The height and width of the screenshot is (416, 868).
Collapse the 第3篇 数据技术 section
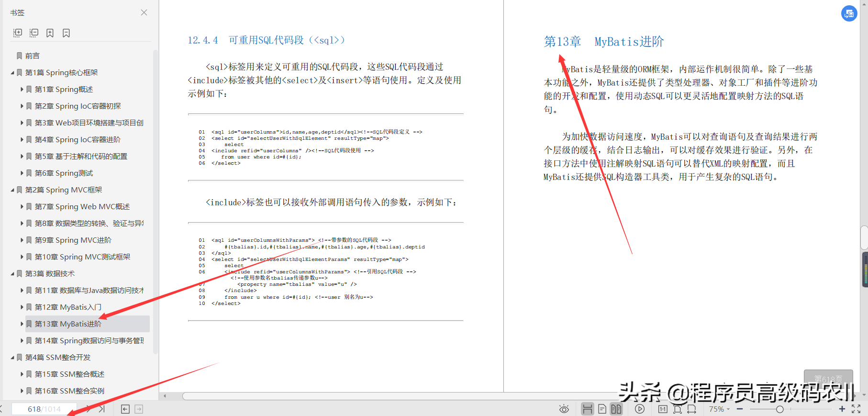[12, 274]
